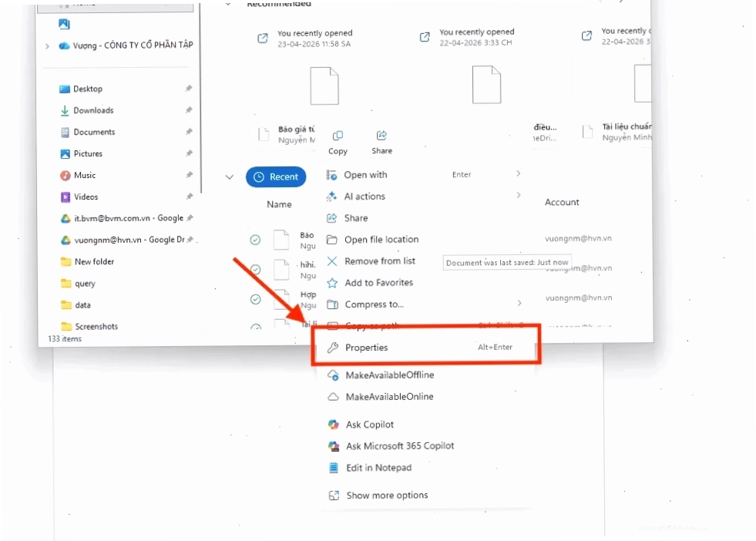Open Pictures in the sidebar
Image resolution: width=756 pixels, height=541 pixels.
[x=88, y=154]
